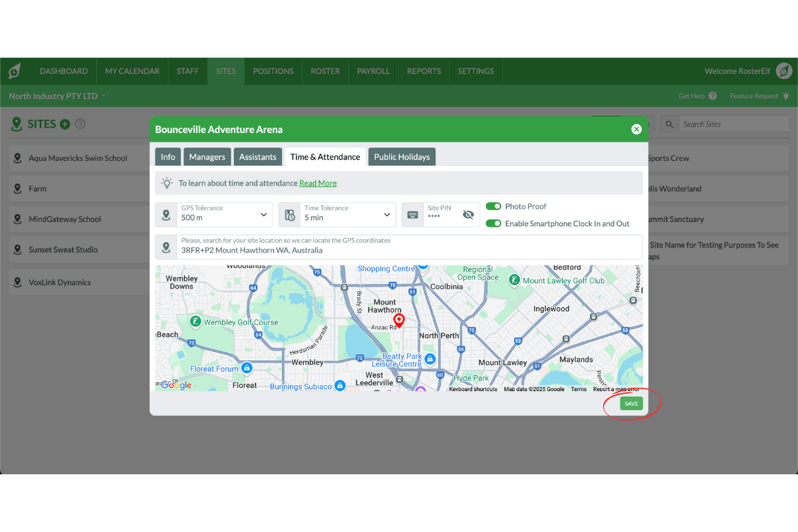
Task: Switch to the Info tab
Action: 168,157
